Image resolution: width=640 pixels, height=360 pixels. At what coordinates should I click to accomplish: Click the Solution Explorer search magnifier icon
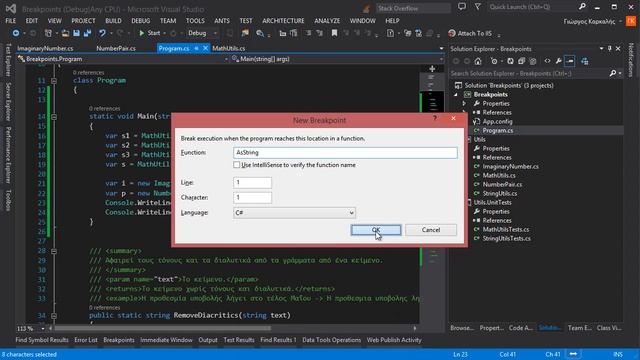613,73
